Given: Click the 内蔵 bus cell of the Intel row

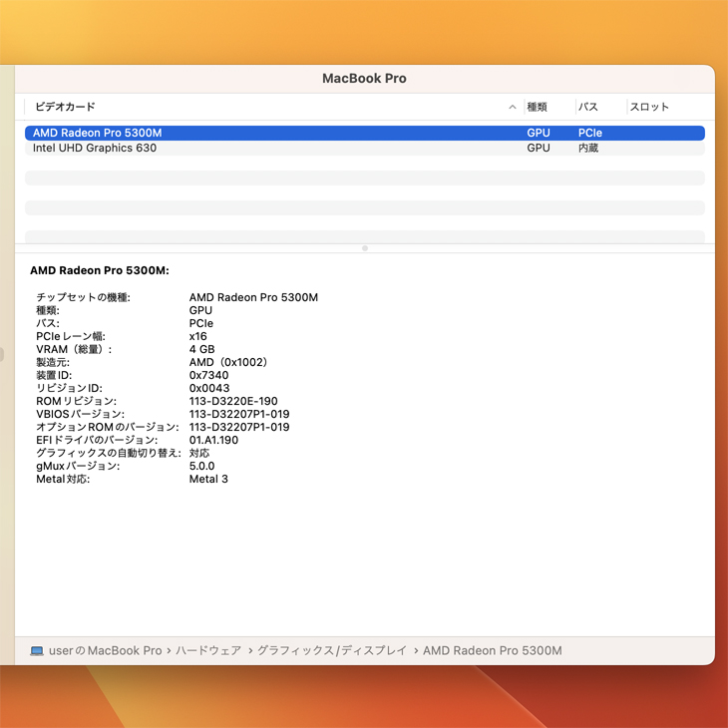Looking at the screenshot, I should click(x=588, y=148).
